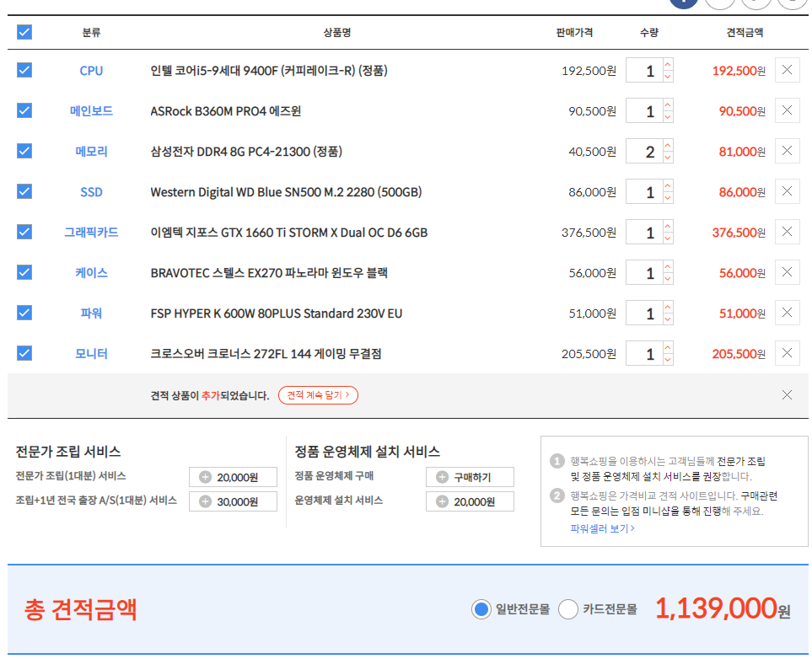Dismiss the 견적 상품 추가 notification

787,395
